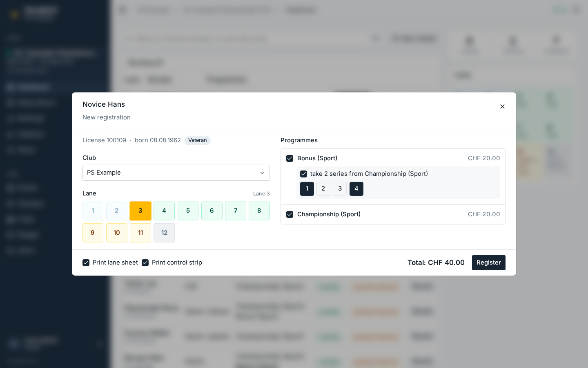Select lane 9
Viewport: 588px width, 368px height.
[93, 233]
